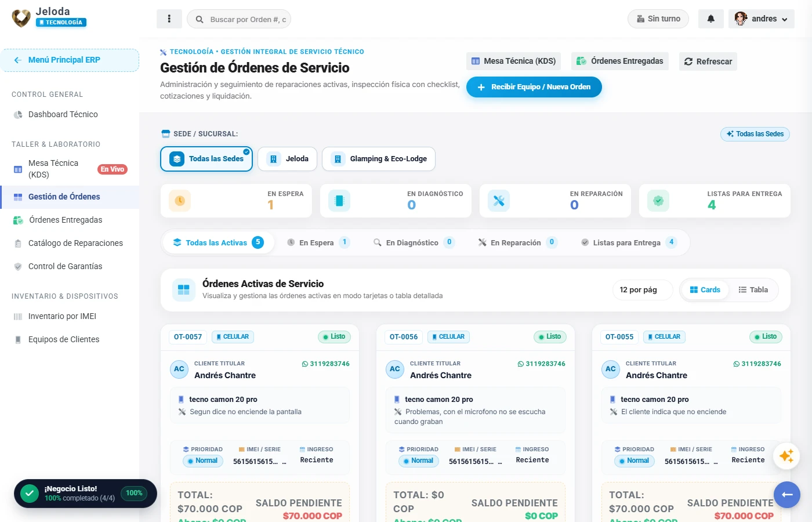This screenshot has height=522, width=812.
Task: Click the clock icon in En Espera card
Action: (180, 201)
